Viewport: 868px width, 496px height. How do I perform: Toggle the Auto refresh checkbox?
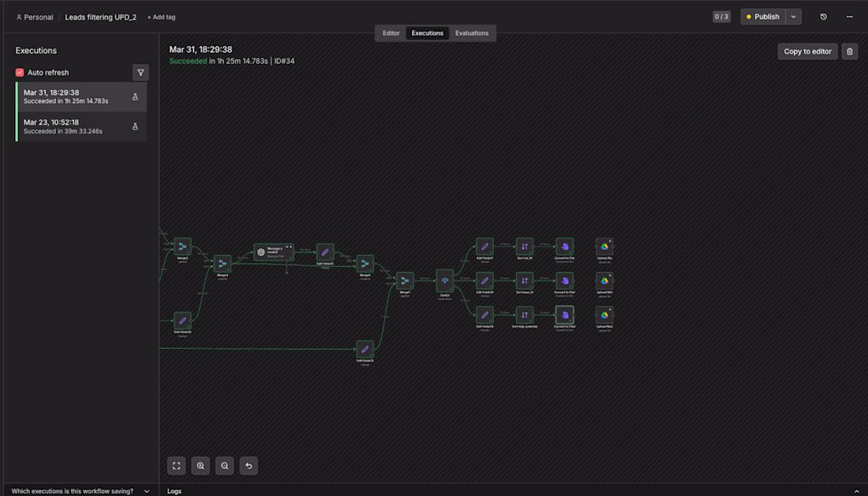point(20,73)
